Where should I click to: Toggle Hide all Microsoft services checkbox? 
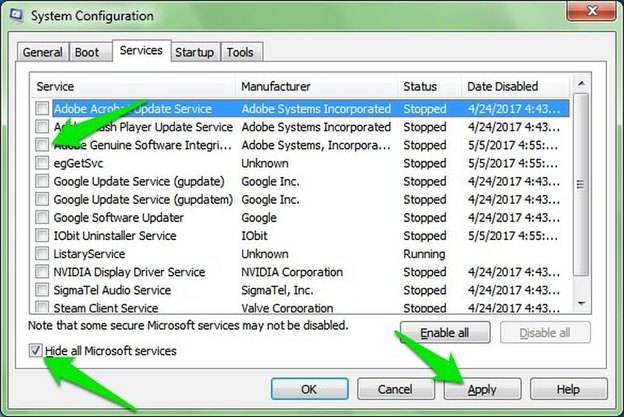37,351
